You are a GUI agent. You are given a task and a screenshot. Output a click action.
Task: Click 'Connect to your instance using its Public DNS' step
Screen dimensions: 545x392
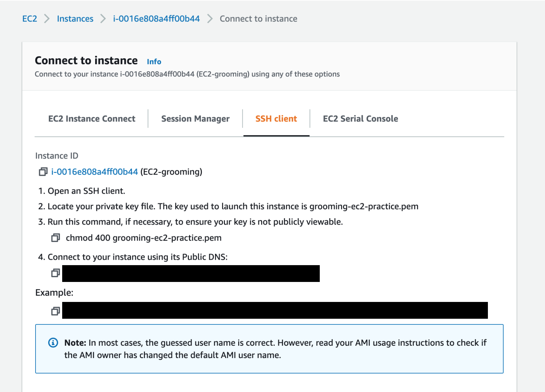(133, 257)
